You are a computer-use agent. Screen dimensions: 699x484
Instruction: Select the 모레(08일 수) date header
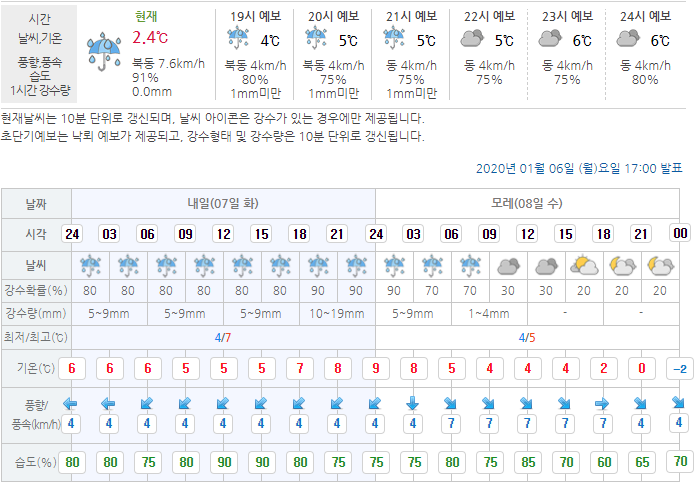(526, 203)
